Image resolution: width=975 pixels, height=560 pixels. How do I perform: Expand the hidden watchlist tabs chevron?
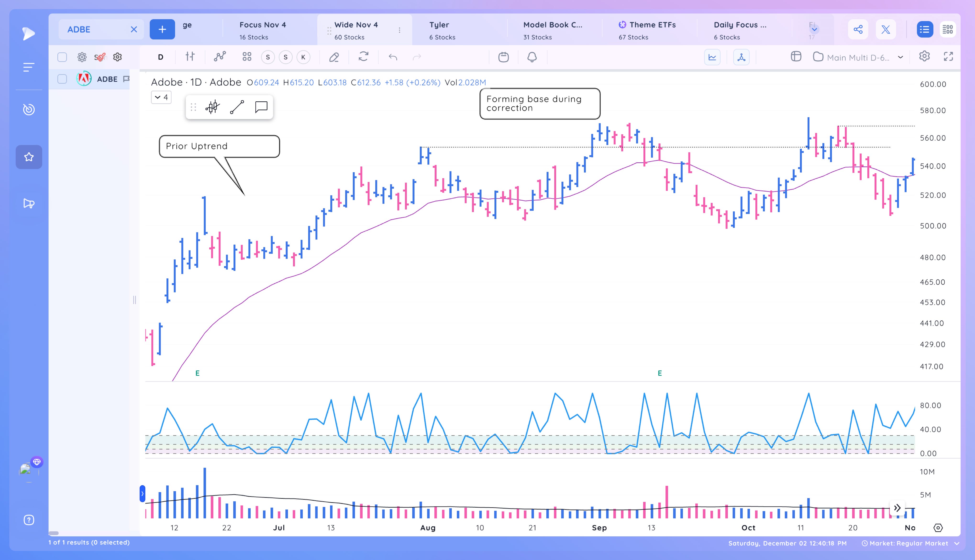814,29
